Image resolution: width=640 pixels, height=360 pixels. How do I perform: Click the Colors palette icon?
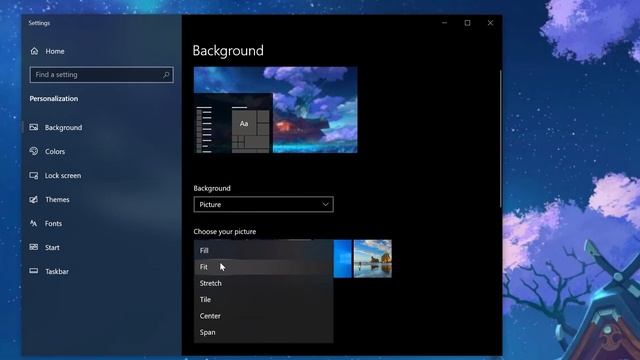34,151
